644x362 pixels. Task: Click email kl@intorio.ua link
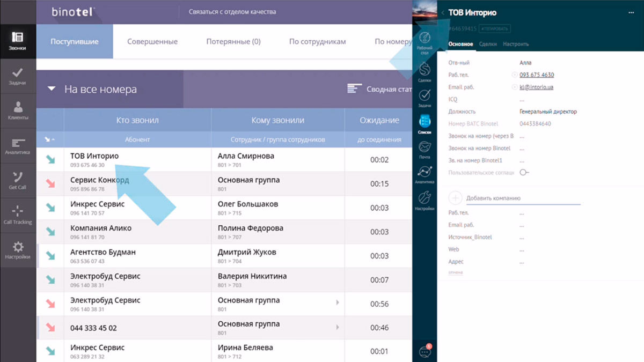pos(537,87)
